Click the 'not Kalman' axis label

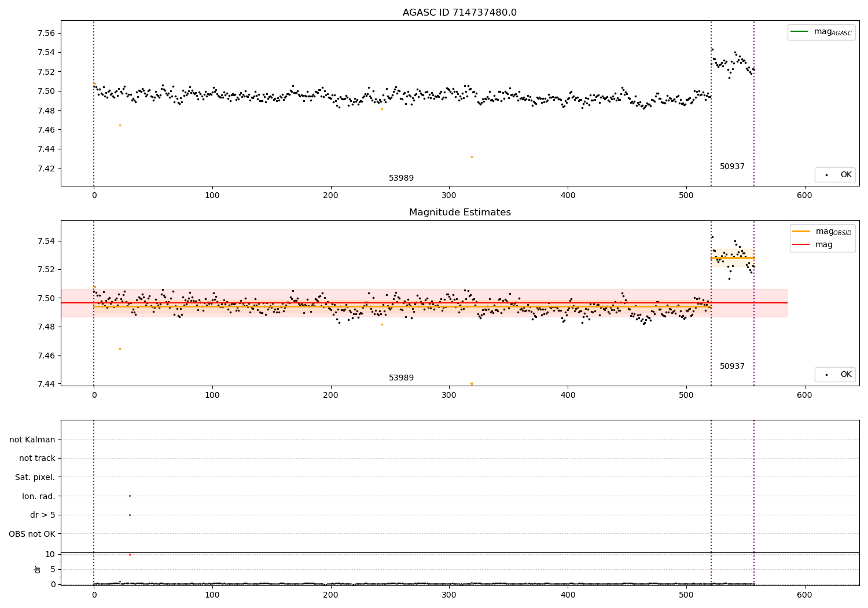click(x=32, y=439)
